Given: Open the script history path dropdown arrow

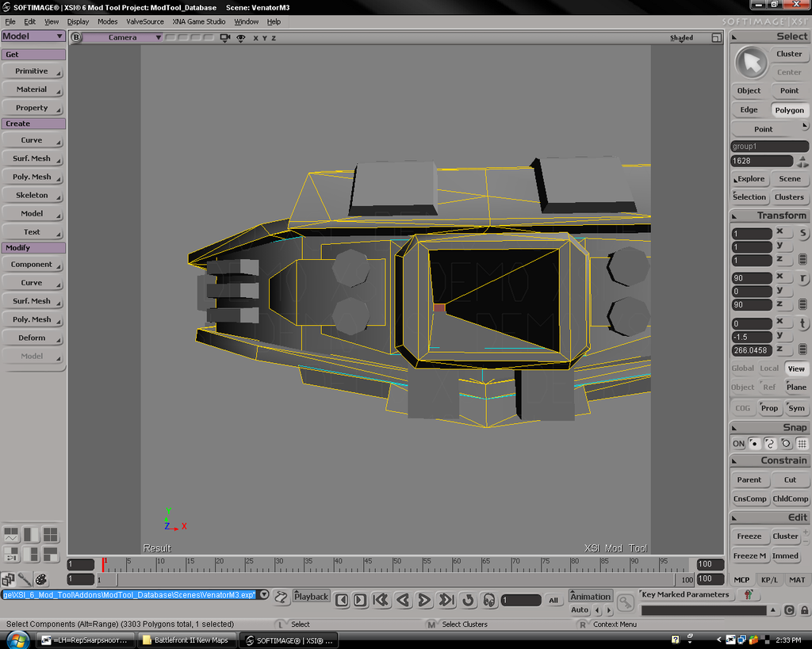Looking at the screenshot, I should click(x=264, y=594).
